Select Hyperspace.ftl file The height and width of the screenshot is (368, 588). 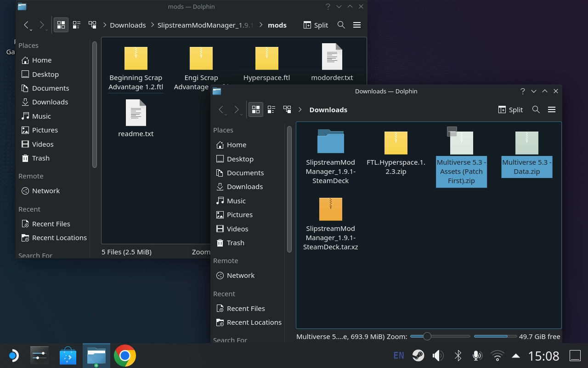266,64
